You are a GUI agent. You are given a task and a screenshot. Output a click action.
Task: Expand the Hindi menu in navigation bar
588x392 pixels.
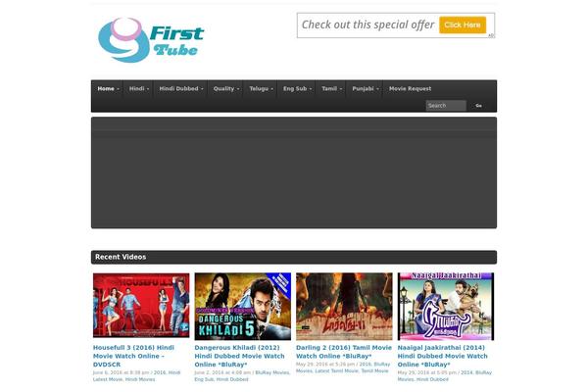139,89
